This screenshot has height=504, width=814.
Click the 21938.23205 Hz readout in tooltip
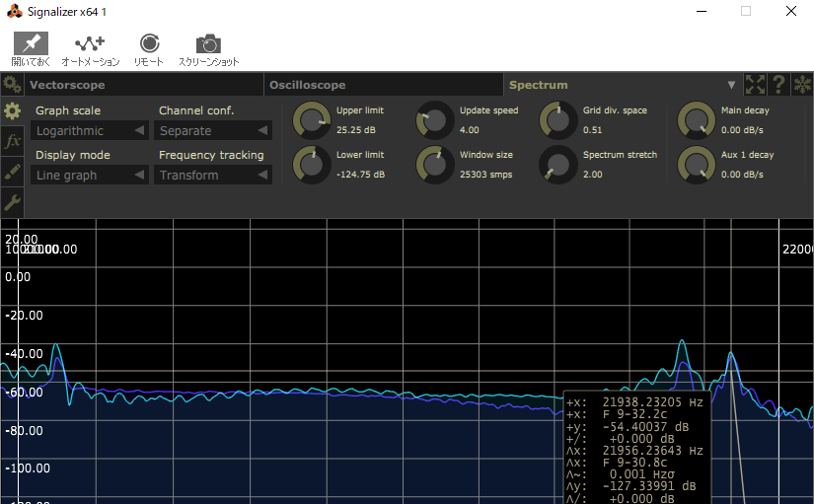[652, 402]
